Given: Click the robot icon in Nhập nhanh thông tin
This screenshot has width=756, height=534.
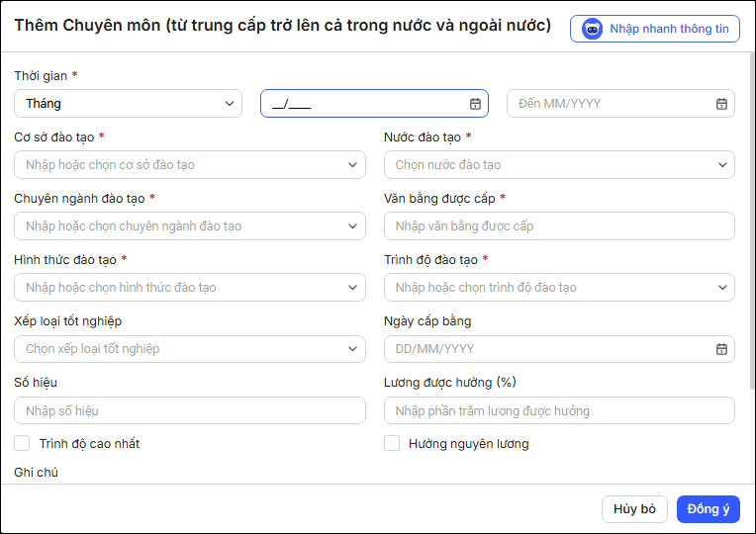Looking at the screenshot, I should (592, 29).
